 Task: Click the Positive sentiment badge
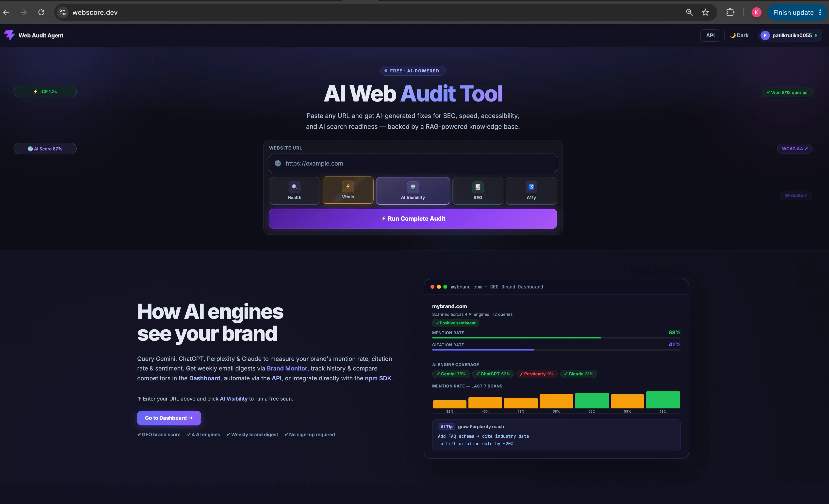point(456,323)
